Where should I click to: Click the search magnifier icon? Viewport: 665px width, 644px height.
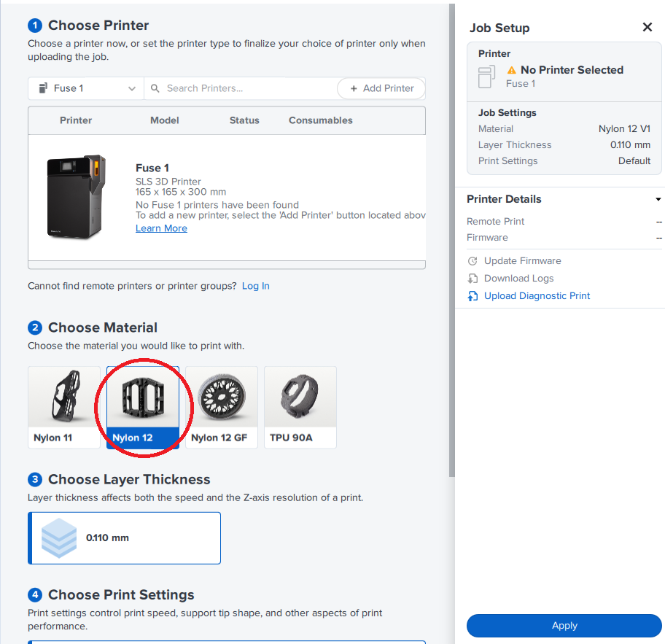[x=155, y=88]
